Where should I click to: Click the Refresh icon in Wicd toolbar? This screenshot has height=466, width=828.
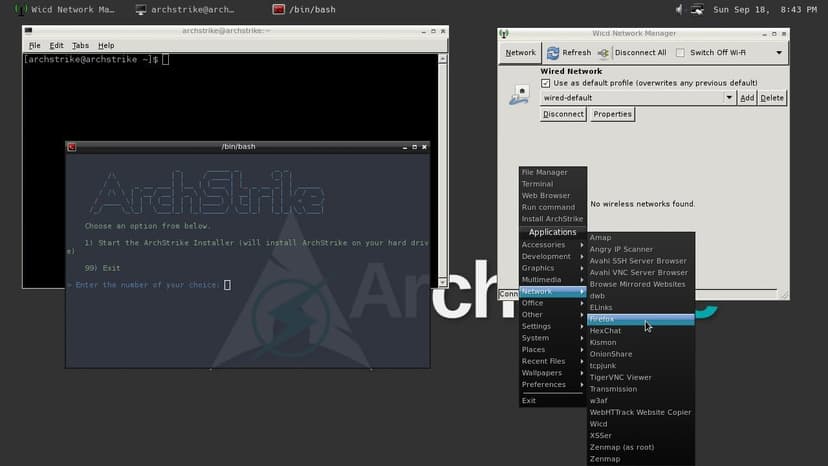[552, 53]
